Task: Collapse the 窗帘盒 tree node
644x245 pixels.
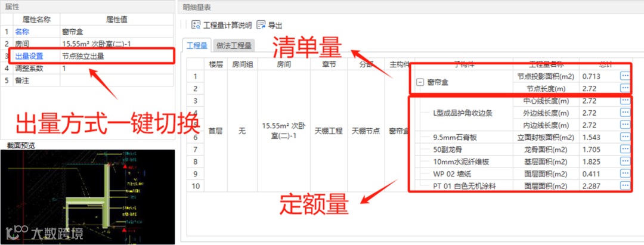Action: tap(420, 82)
